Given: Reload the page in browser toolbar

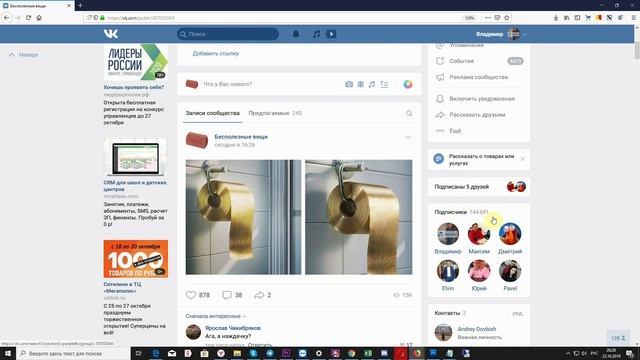Looking at the screenshot, I should (x=28, y=18).
